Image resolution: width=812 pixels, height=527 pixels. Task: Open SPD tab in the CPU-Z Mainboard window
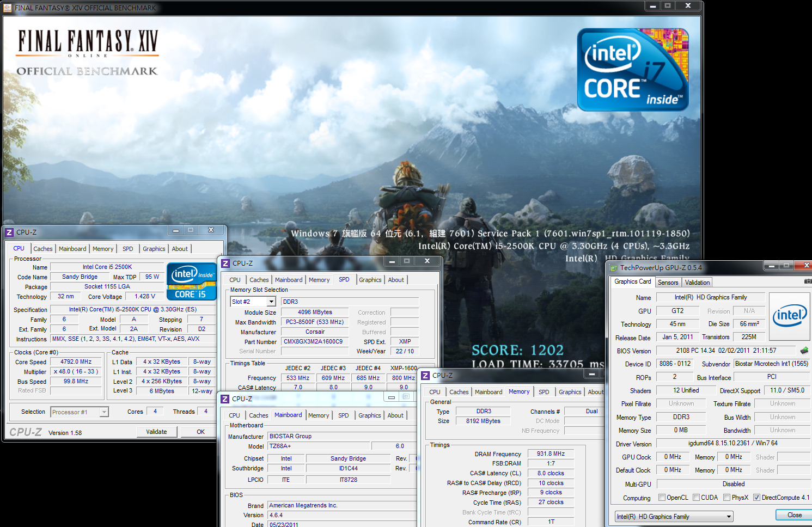click(344, 415)
